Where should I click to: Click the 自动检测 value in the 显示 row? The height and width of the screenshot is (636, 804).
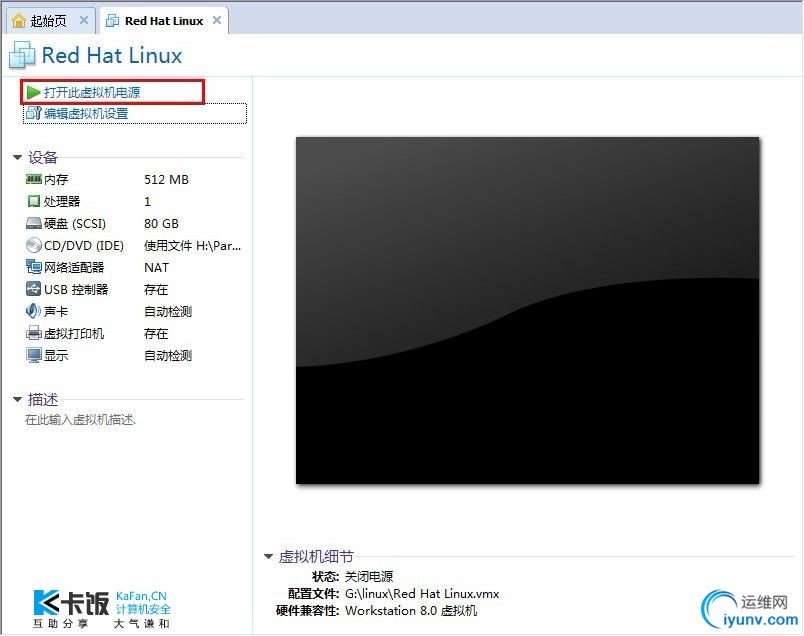tap(168, 355)
